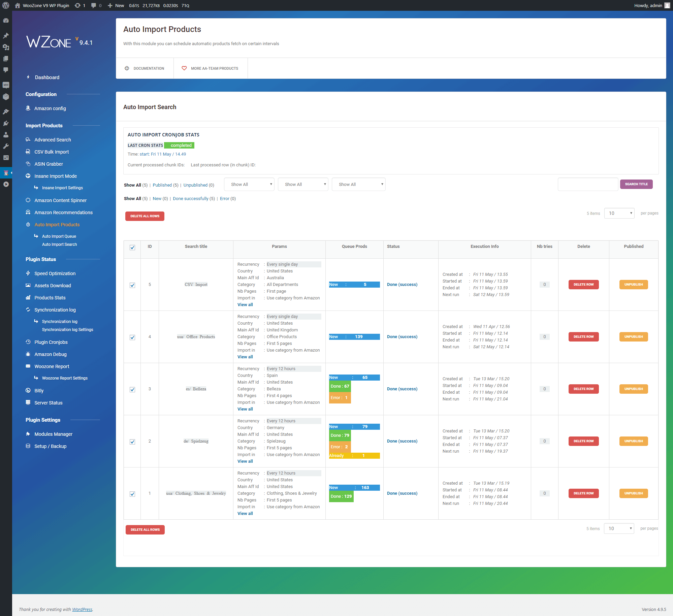
Task: Click the WP Dashboard gauge icon in narrow sidebar
Action: click(6, 21)
